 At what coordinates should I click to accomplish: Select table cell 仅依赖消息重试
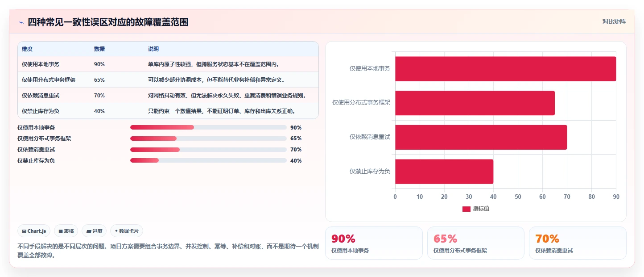click(x=41, y=96)
